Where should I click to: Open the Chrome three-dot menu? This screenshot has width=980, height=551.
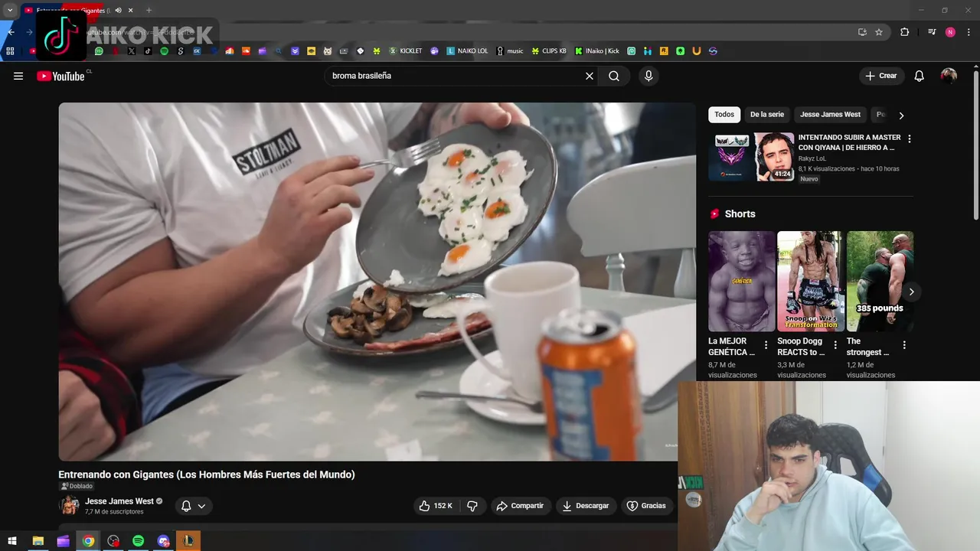click(968, 32)
